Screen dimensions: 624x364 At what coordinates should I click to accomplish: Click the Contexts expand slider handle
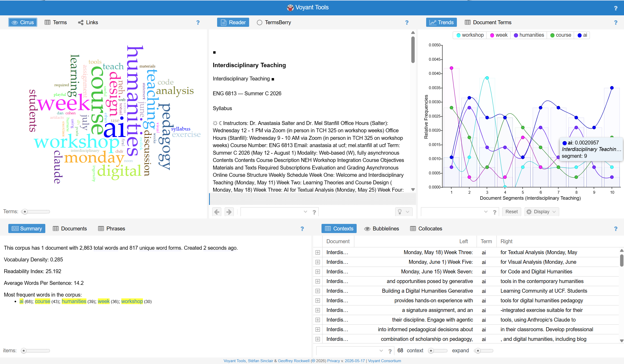pos(478,351)
